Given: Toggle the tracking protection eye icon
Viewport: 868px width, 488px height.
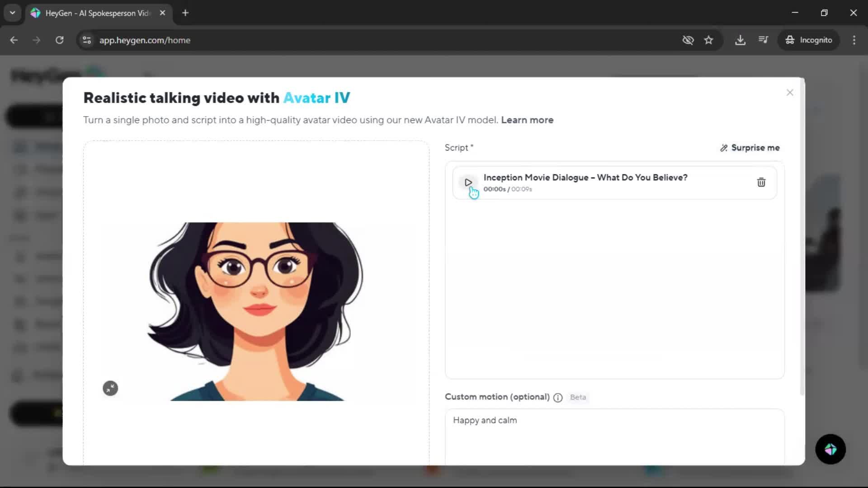Looking at the screenshot, I should 688,40.
